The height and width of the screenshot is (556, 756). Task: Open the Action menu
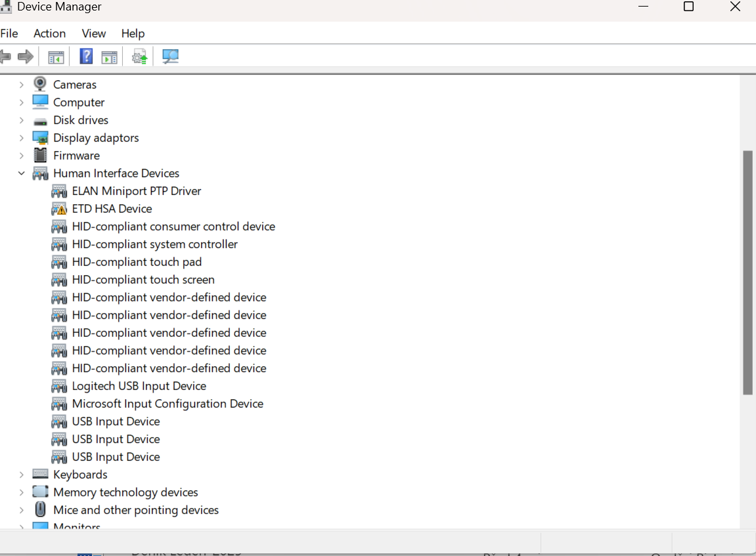point(49,33)
